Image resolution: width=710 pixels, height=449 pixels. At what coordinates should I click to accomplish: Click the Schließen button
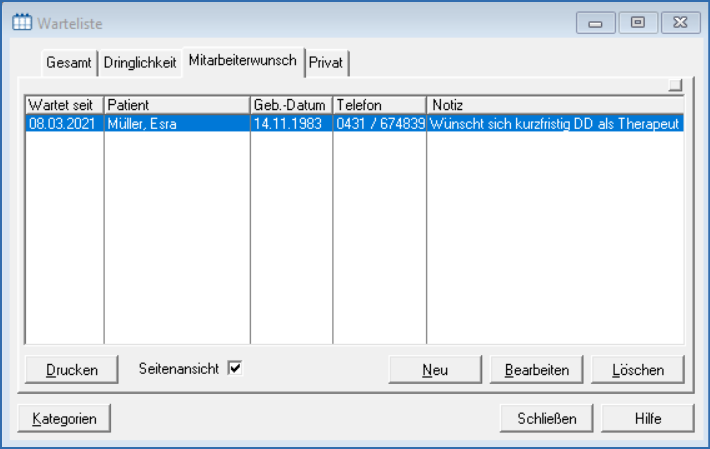point(547,419)
